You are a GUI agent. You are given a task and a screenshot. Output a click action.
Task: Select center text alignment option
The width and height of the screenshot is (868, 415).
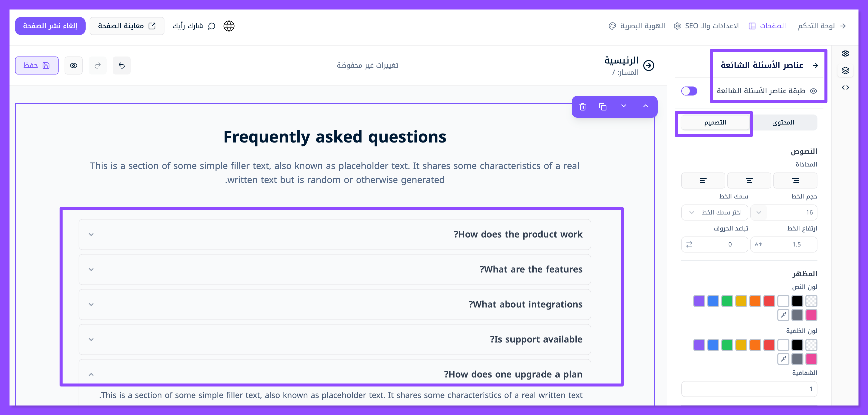point(749,180)
